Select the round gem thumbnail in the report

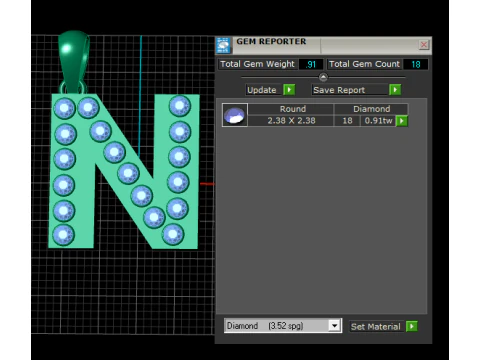(235, 115)
